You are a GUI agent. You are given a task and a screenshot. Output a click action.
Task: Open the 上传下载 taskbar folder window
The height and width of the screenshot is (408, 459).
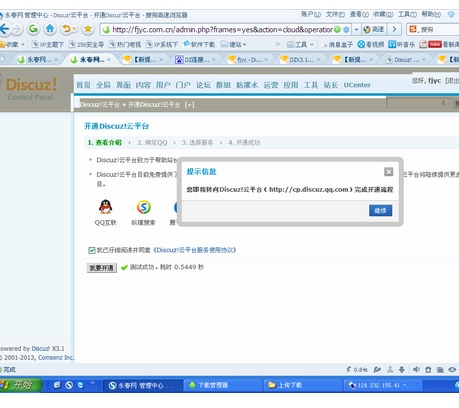pos(303,385)
